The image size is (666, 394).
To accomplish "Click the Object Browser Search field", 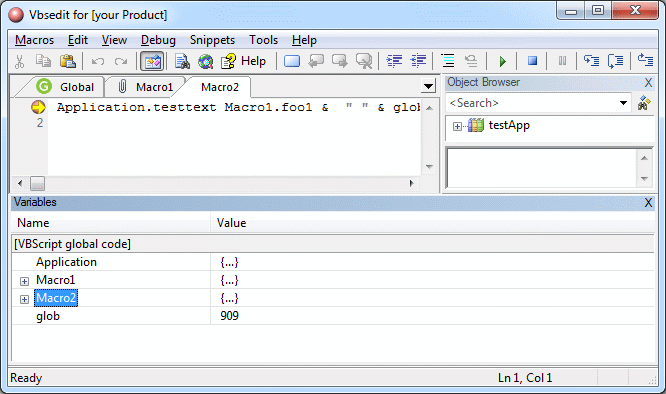I will pyautogui.click(x=533, y=103).
